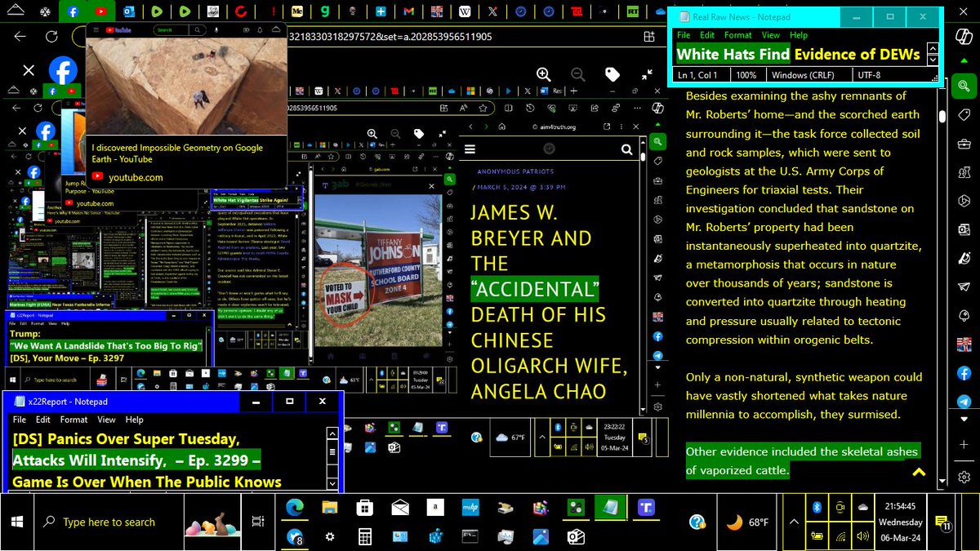Click the Bluetooth tray icon
This screenshot has width=980, height=551.
click(x=816, y=507)
